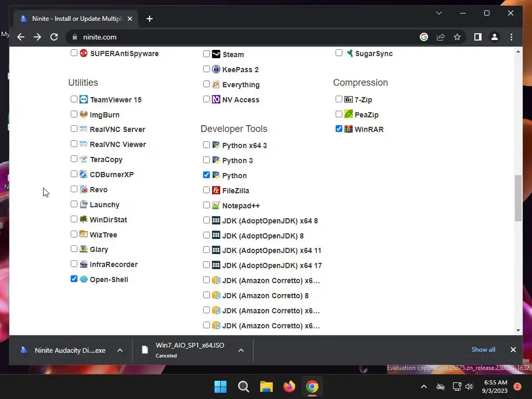The width and height of the screenshot is (532, 399).
Task: Expand options for Win7_AIO_SP1_x64.ISO download
Action: [241, 350]
